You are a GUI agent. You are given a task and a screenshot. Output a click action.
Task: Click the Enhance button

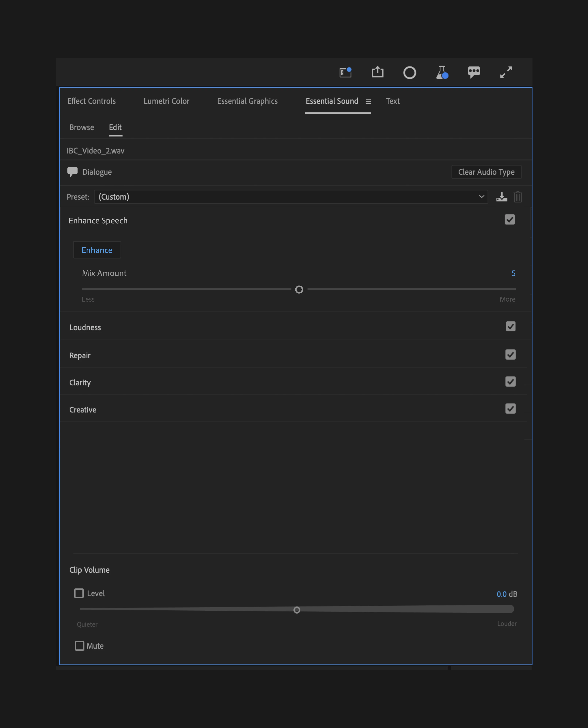tap(97, 250)
